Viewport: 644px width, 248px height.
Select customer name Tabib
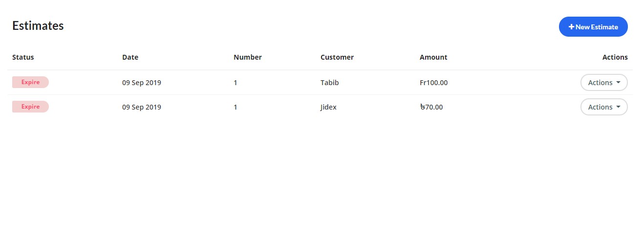click(329, 83)
